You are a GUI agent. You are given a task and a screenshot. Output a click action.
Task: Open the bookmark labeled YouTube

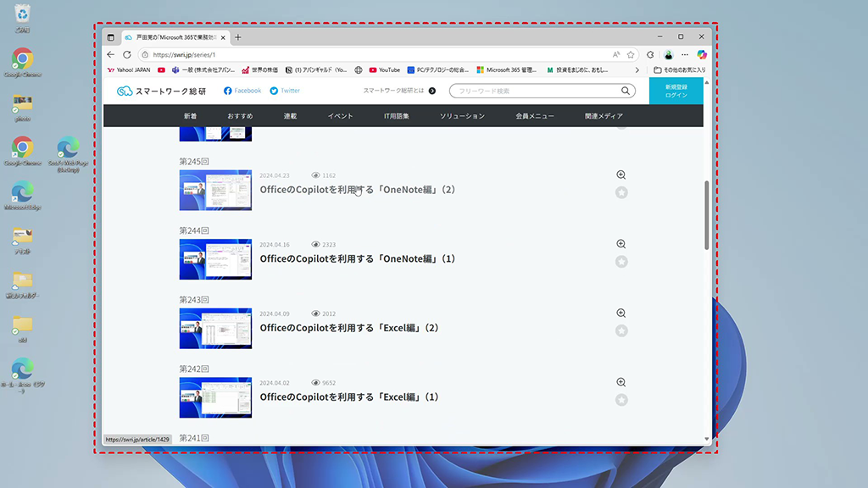[384, 70]
